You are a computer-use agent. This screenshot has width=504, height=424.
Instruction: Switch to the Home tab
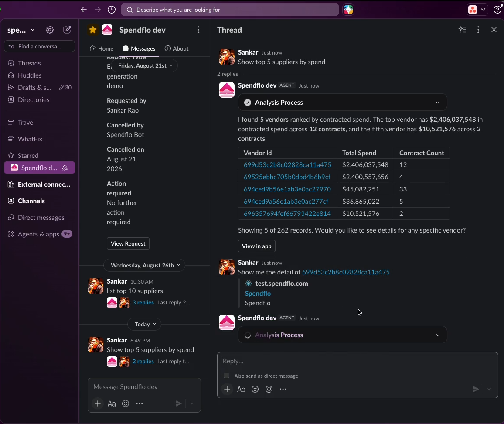(102, 48)
